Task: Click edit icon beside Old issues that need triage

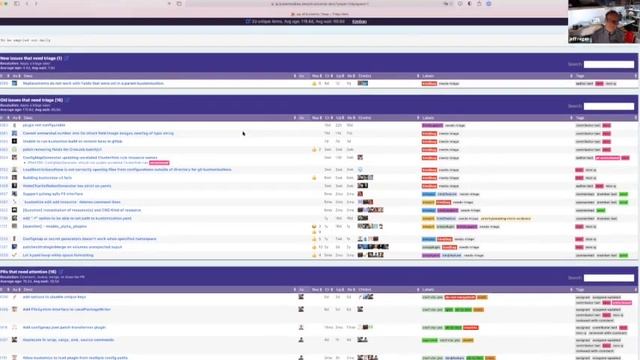Action: click(68, 100)
